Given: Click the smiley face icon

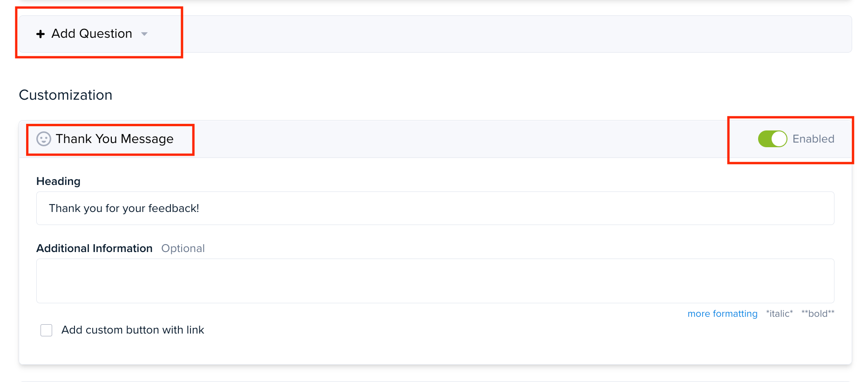Looking at the screenshot, I should pyautogui.click(x=44, y=139).
